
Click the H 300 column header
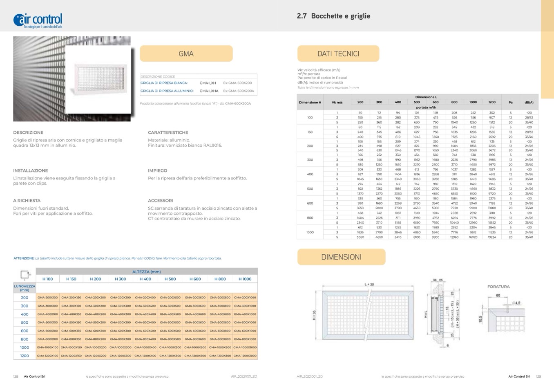[120, 279]
